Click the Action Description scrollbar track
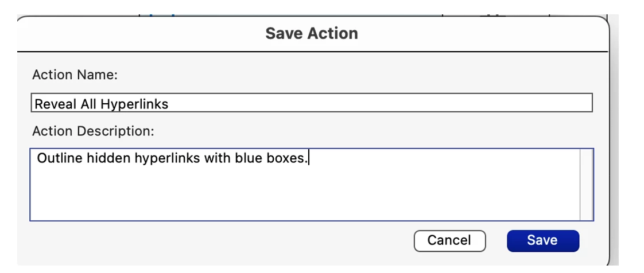 click(587, 185)
